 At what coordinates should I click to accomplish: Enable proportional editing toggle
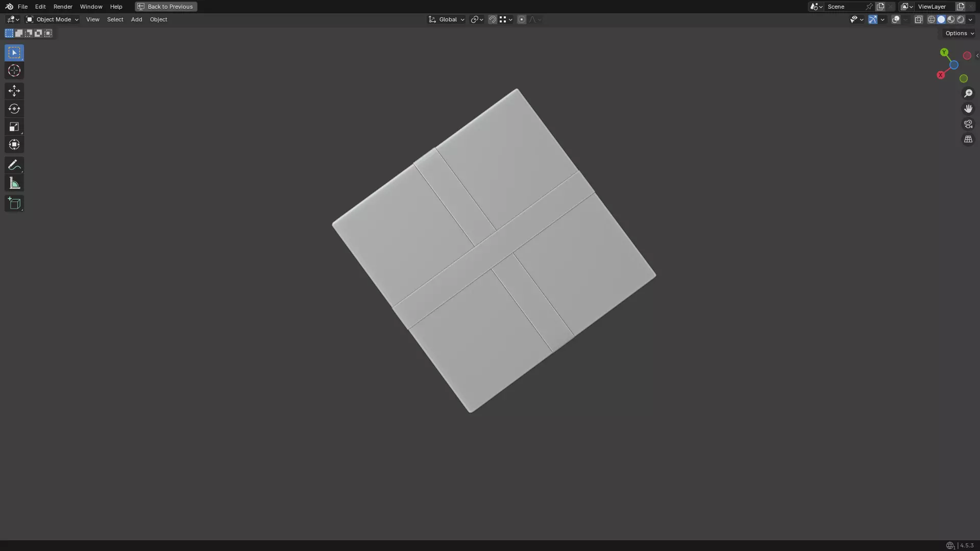pyautogui.click(x=521, y=19)
